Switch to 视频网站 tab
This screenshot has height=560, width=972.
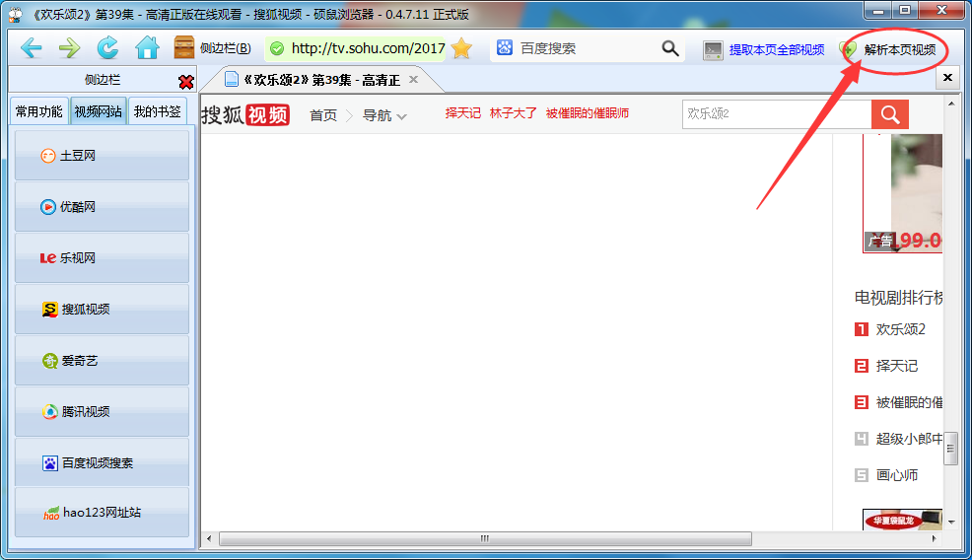tap(98, 111)
